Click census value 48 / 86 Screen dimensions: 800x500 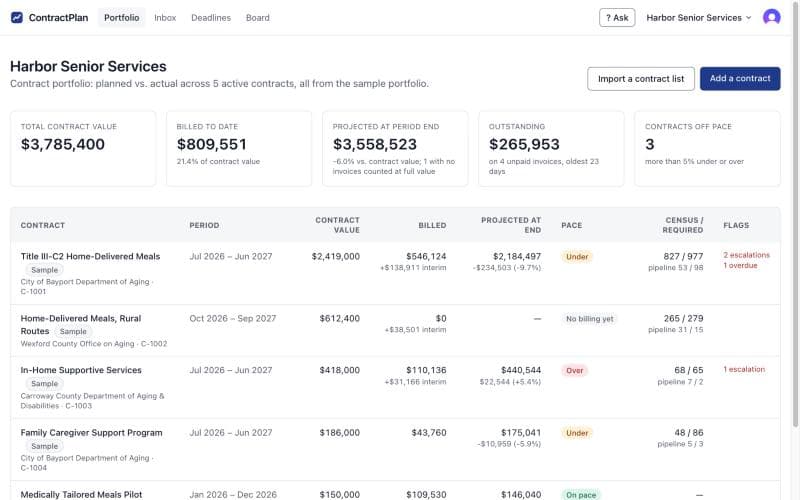coord(689,433)
